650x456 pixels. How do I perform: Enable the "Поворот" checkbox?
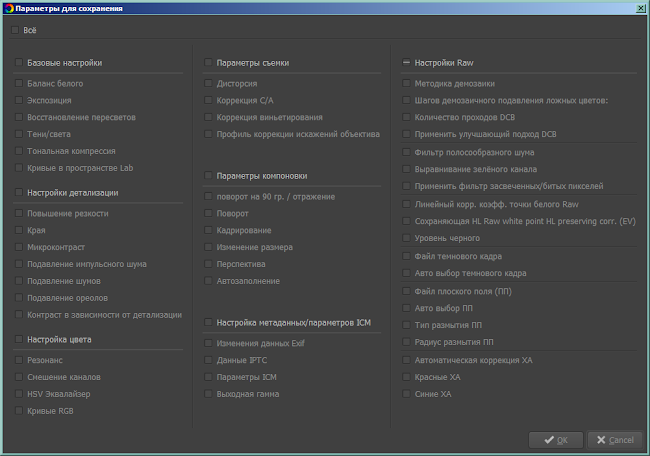(x=208, y=213)
